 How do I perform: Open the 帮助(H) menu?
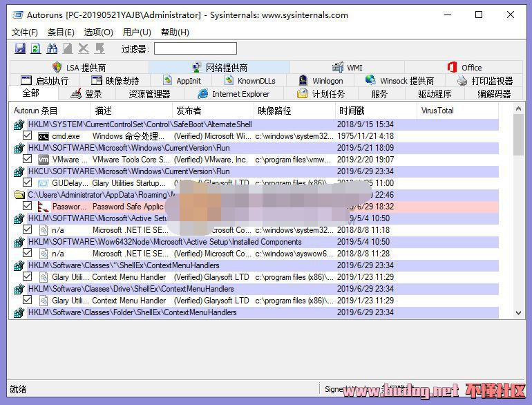pyautogui.click(x=175, y=32)
